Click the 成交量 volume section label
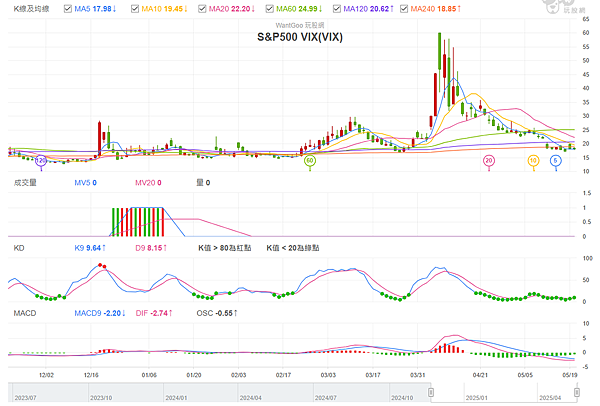This screenshot has width=600, height=406. pyautogui.click(x=25, y=183)
